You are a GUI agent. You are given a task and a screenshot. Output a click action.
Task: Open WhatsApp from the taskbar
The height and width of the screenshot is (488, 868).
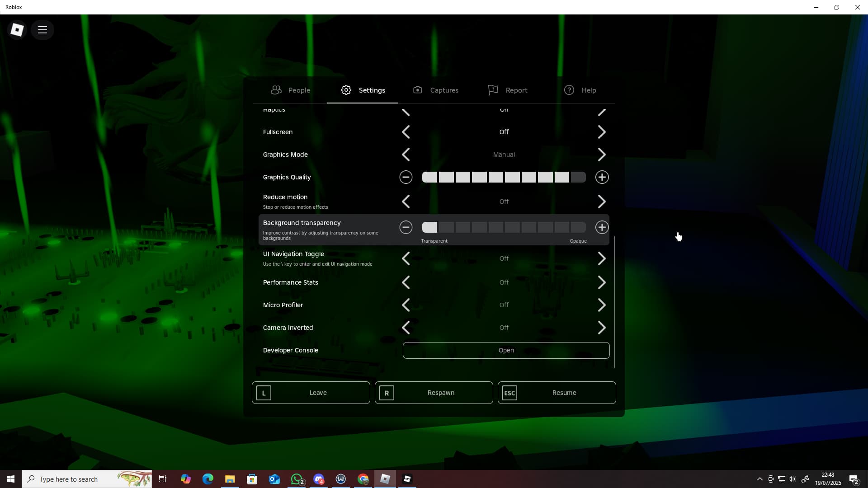297,479
